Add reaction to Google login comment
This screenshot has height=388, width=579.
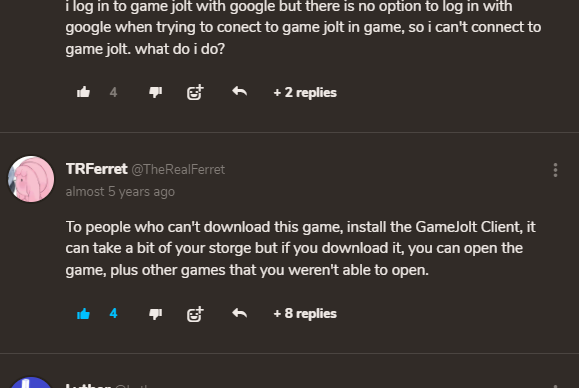coord(195,92)
